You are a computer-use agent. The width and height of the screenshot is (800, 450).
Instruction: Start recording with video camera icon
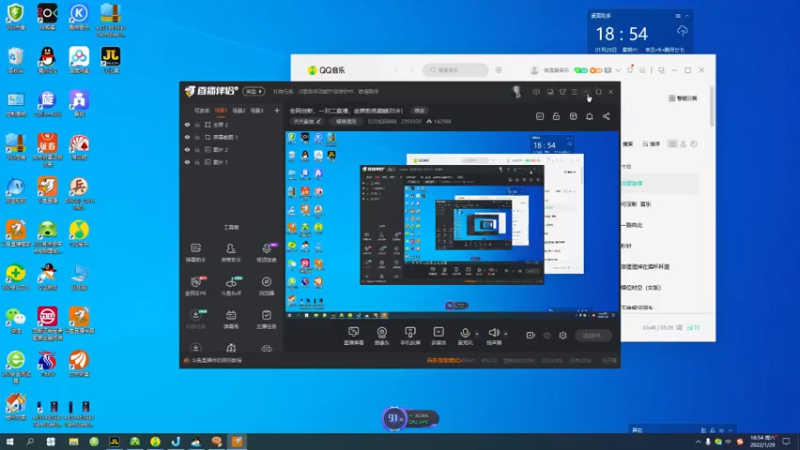pyautogui.click(x=531, y=336)
